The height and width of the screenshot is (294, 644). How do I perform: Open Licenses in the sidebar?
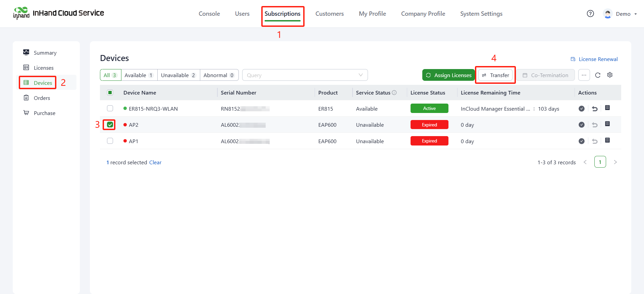[x=44, y=68]
